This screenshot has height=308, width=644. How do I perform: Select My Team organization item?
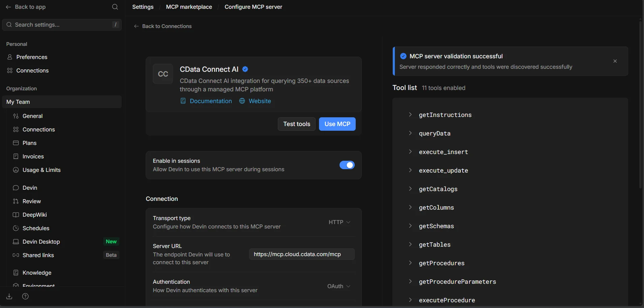pyautogui.click(x=62, y=102)
